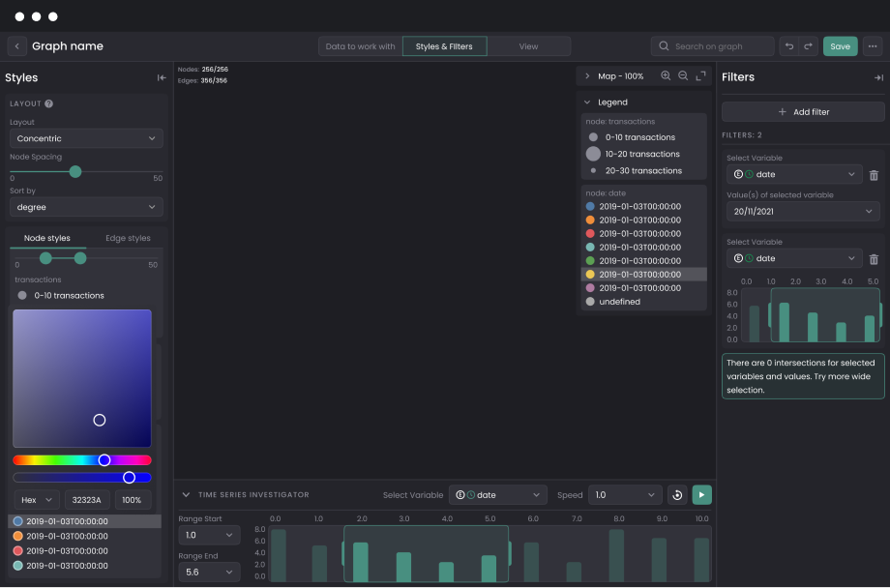The width and height of the screenshot is (890, 588).
Task: Open the Range Start dropdown
Action: pos(209,535)
